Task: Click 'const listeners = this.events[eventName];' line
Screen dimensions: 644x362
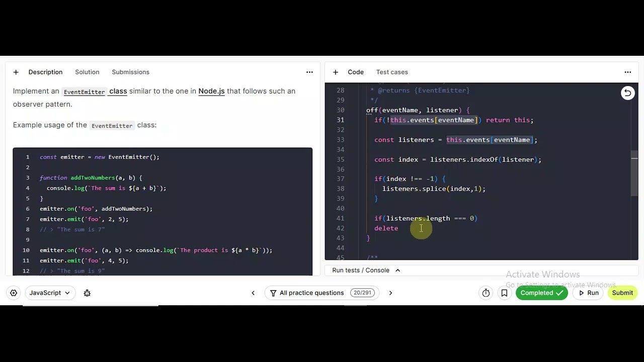Action: tap(456, 140)
